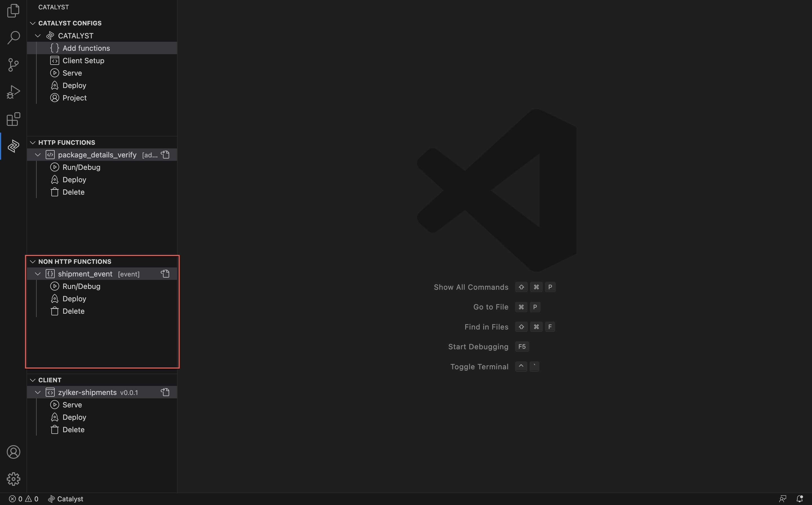The width and height of the screenshot is (812, 505).
Task: Click the Run/Debug icon for shipment_event
Action: click(x=55, y=286)
